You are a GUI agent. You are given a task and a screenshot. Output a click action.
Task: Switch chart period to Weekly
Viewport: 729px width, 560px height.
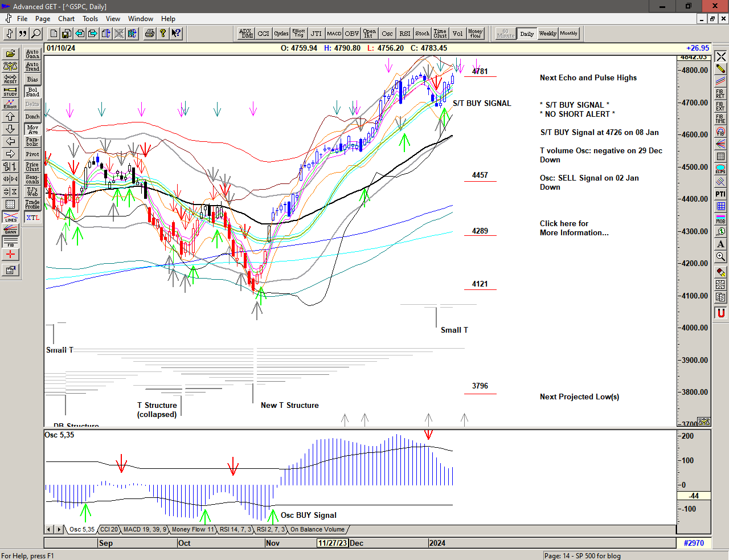(547, 34)
